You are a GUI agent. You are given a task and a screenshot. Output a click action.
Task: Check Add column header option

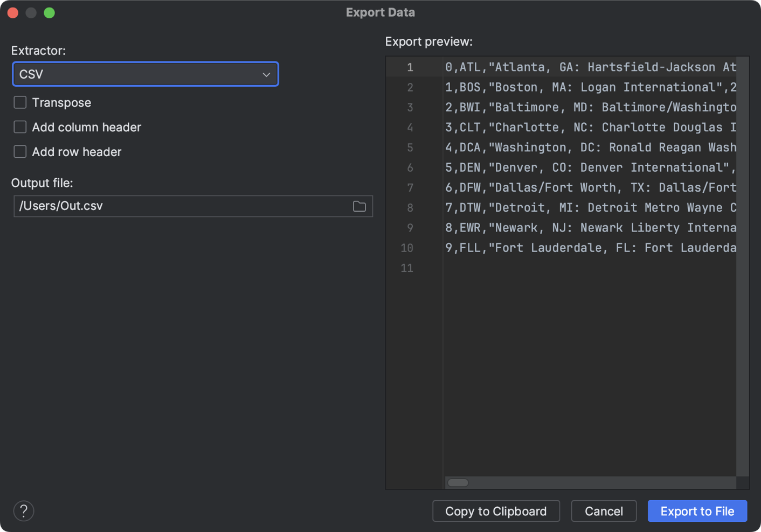tap(20, 127)
